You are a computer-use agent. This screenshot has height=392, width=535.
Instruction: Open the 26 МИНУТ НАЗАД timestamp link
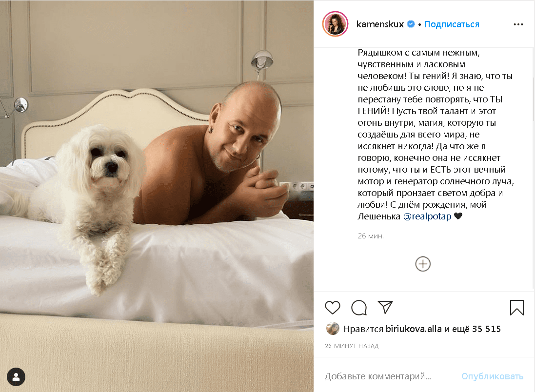point(352,346)
